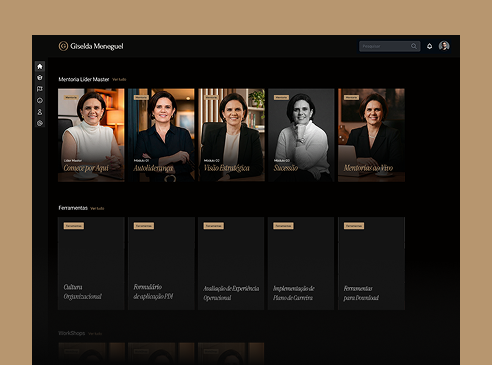Open the Home icon in the sidebar
Viewport: 492px width, 365px height.
40,66
